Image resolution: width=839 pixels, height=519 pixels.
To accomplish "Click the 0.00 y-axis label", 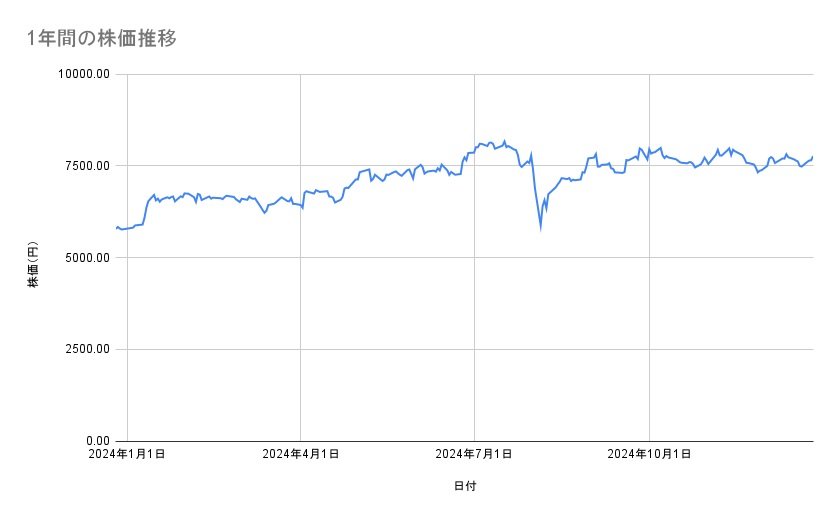I will (x=96, y=441).
